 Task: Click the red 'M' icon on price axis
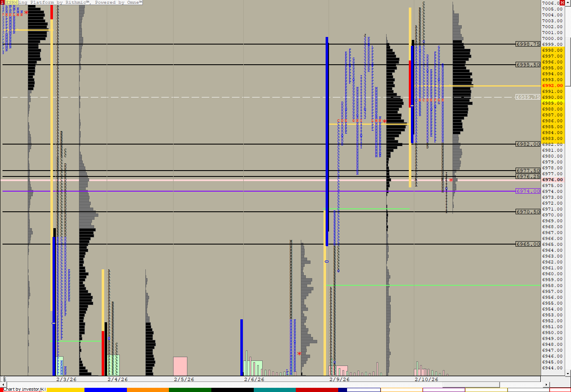562,3
